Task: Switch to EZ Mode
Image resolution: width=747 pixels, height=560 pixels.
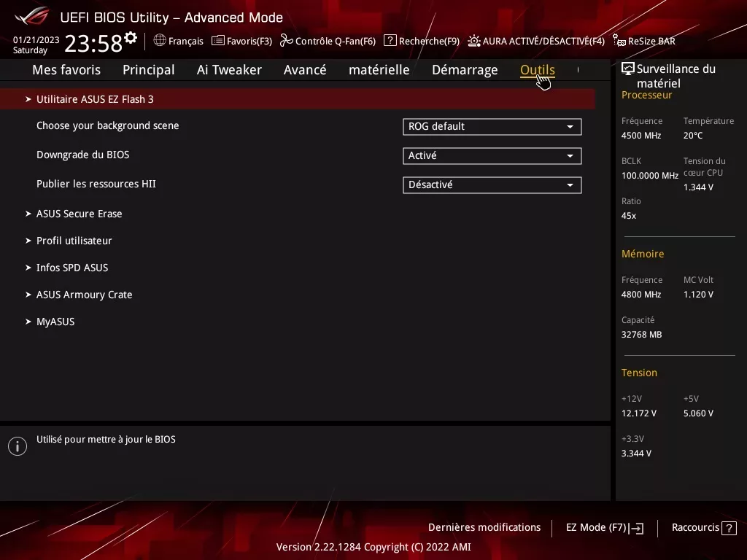Action: coord(603,527)
